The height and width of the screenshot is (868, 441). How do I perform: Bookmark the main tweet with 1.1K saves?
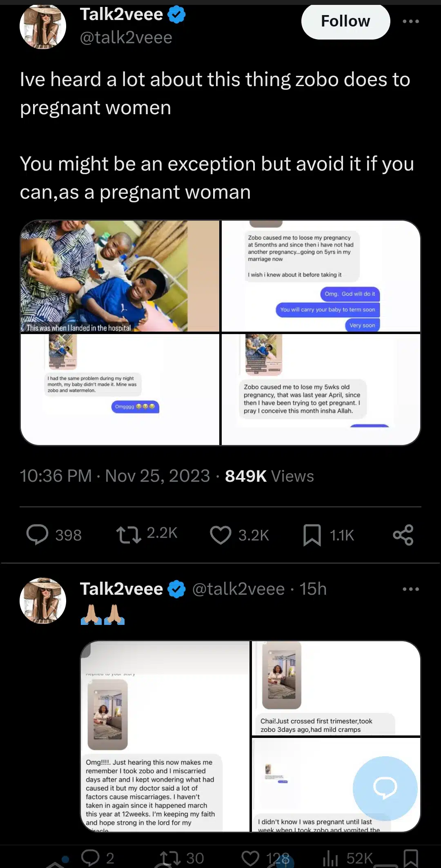tap(312, 535)
